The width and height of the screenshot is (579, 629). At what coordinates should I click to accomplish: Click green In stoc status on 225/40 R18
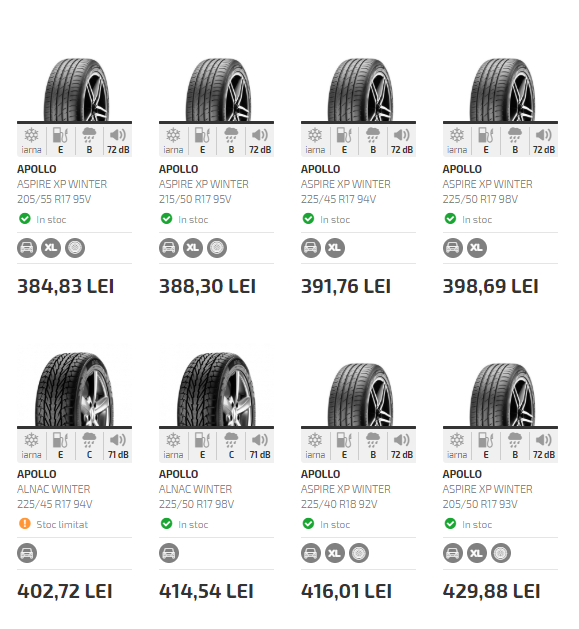pyautogui.click(x=325, y=524)
